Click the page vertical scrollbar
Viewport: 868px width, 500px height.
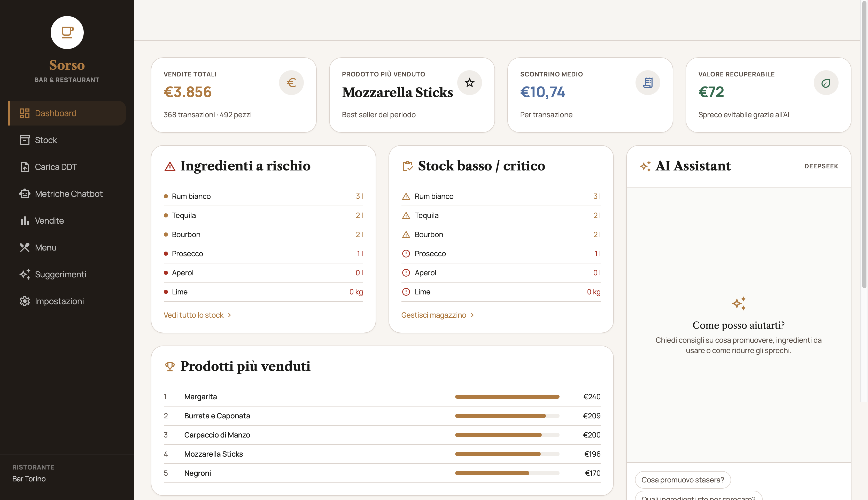[x=864, y=144]
